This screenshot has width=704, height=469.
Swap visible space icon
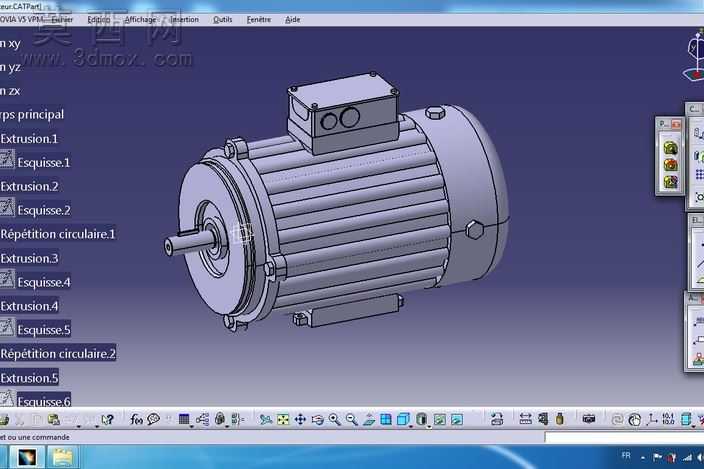coord(457,420)
